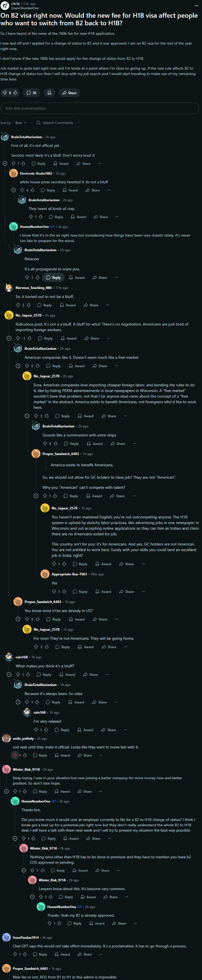
Task: Collapse No_Jaguar_2570's top-level comment thread
Action: (9, 338)
